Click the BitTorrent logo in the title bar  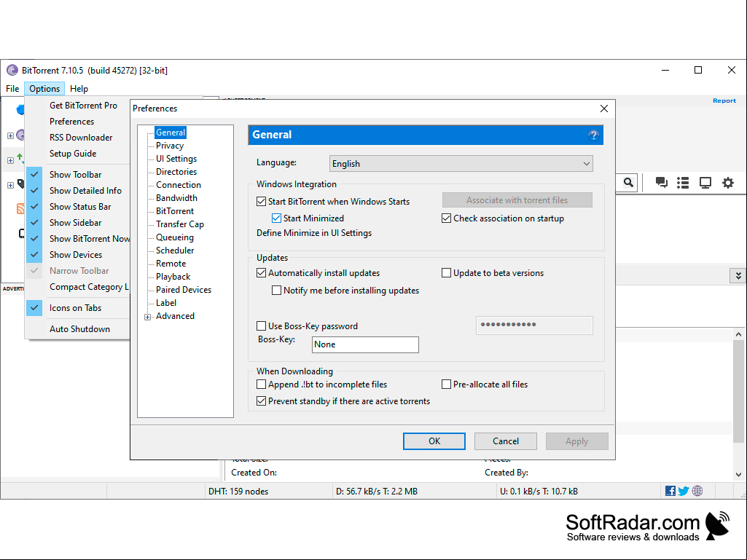tap(12, 71)
